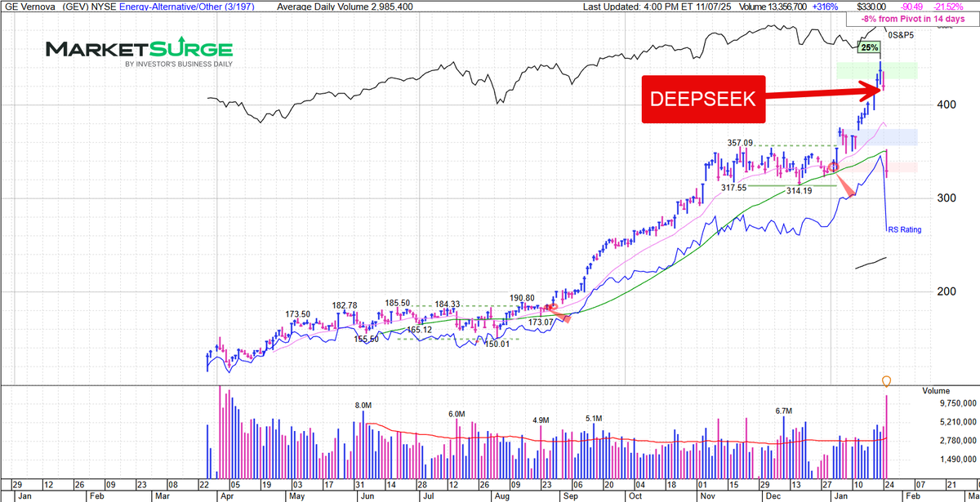
Task: Click the 8.0M volume peak label
Action: click(363, 405)
